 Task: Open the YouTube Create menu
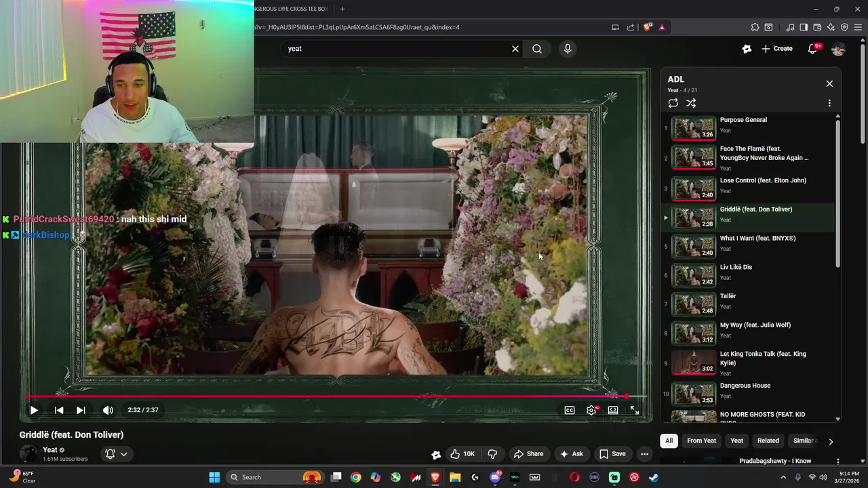(x=777, y=49)
